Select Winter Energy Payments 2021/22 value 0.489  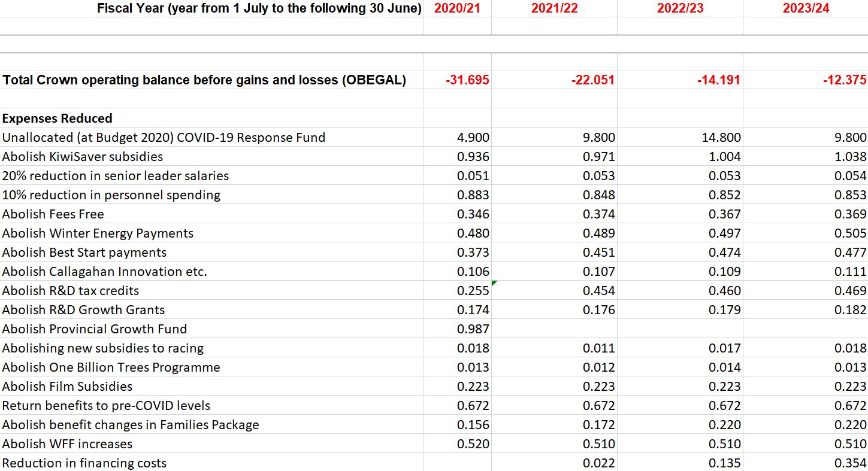(598, 233)
